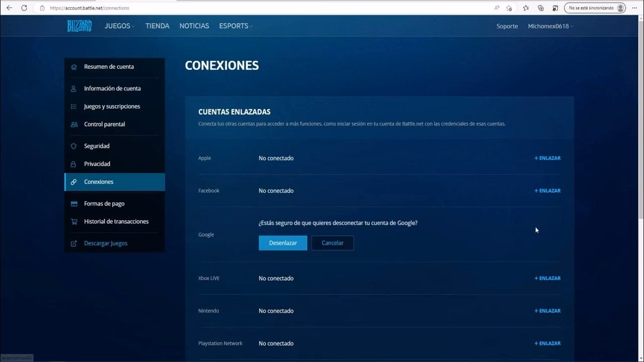The image size is (644, 362).
Task: Click the Descargar Juegos link
Action: click(106, 243)
